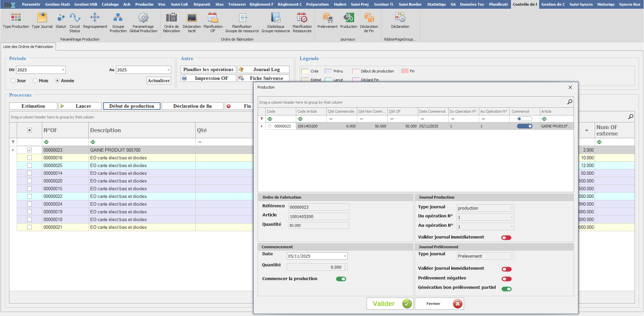Check the box for order 00000016
Viewport: 644px width, 316px height.
tap(29, 158)
